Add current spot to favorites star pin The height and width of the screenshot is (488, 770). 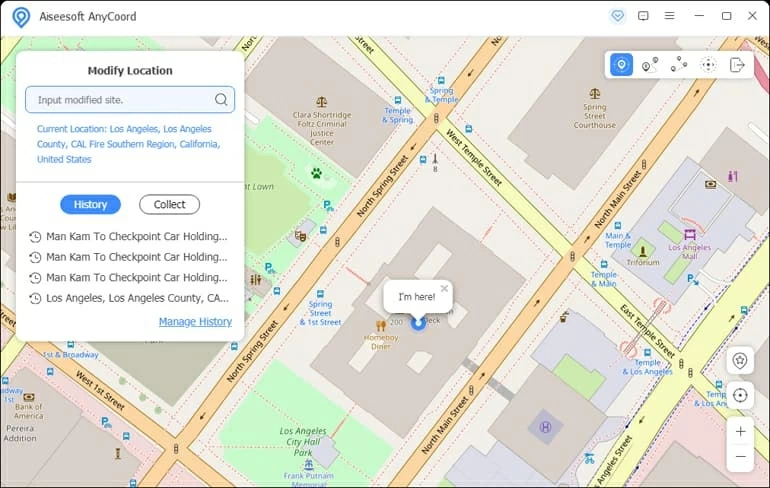(740, 361)
